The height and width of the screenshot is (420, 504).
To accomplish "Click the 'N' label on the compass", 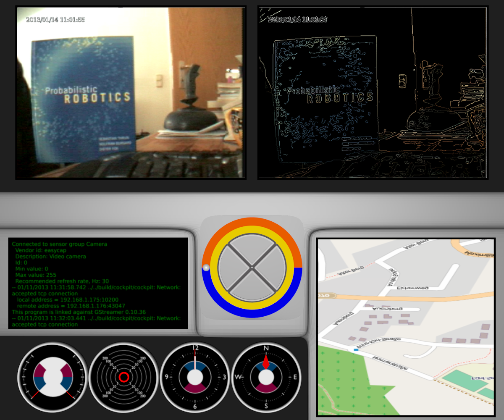I will 266,348.
